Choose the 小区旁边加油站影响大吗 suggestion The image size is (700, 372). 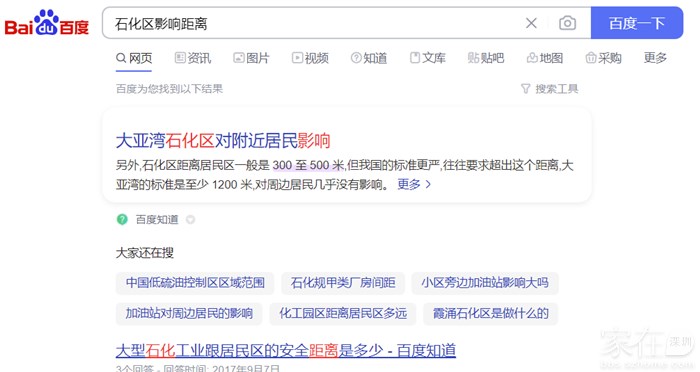(485, 283)
